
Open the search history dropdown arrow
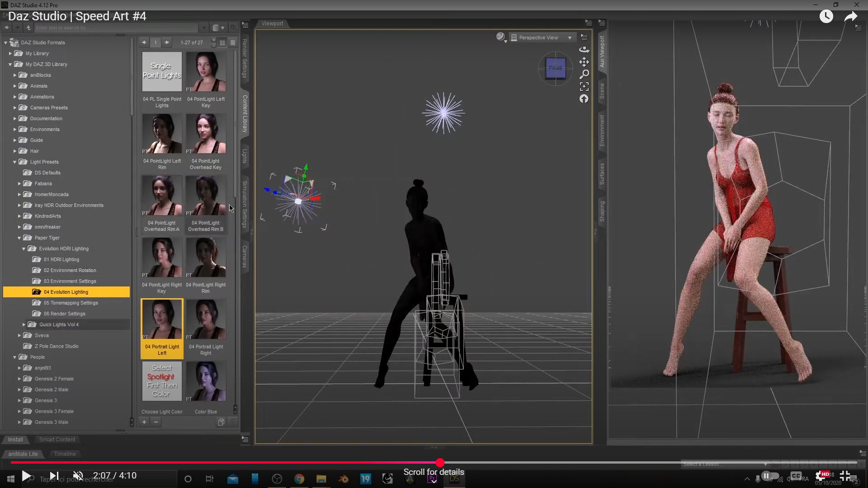(x=203, y=28)
